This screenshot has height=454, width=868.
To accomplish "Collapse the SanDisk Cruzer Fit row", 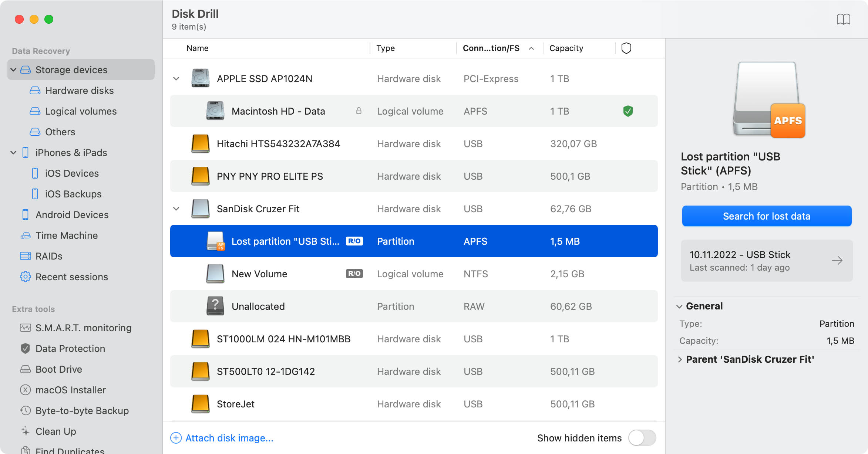I will 176,209.
